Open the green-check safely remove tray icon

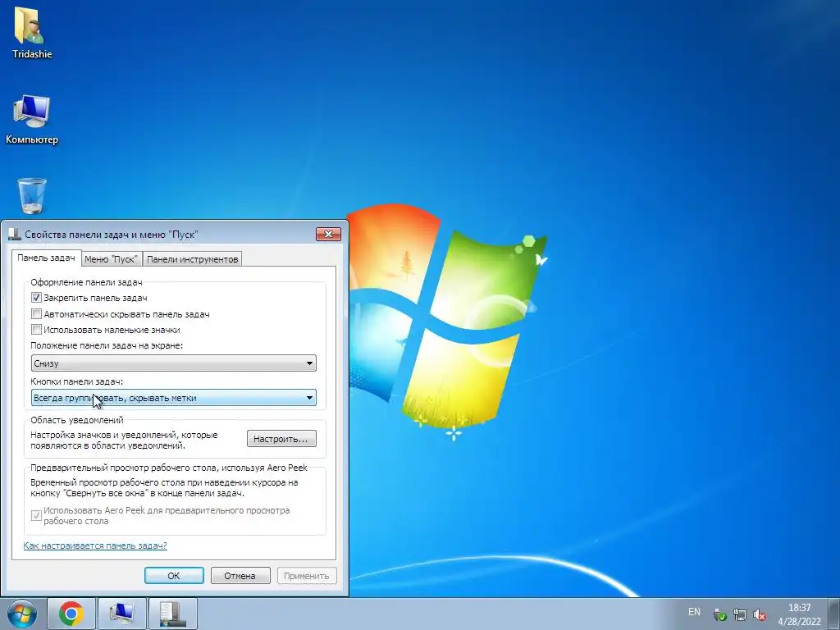(x=719, y=615)
